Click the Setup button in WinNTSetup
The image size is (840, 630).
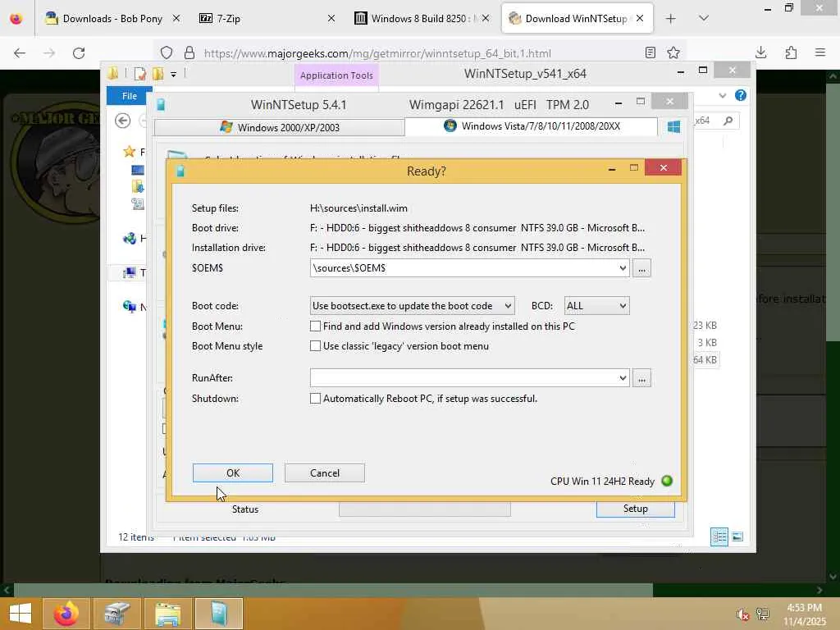pyautogui.click(x=636, y=509)
